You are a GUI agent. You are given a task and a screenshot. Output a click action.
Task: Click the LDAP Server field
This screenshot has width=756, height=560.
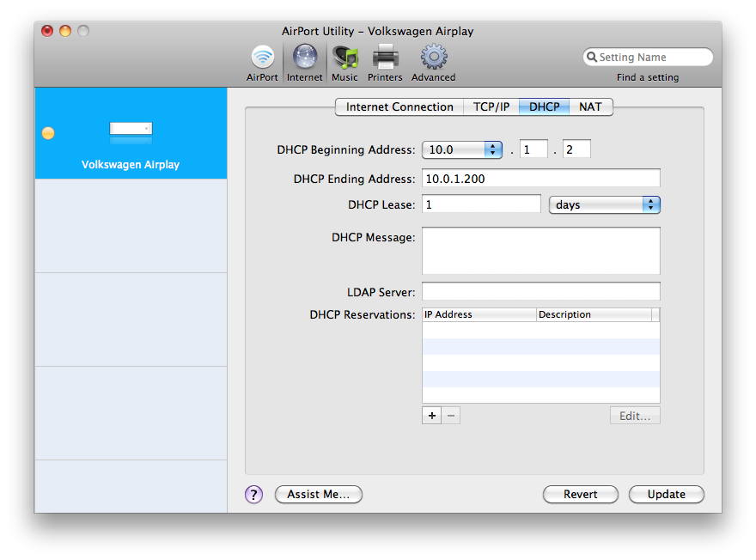coord(541,291)
